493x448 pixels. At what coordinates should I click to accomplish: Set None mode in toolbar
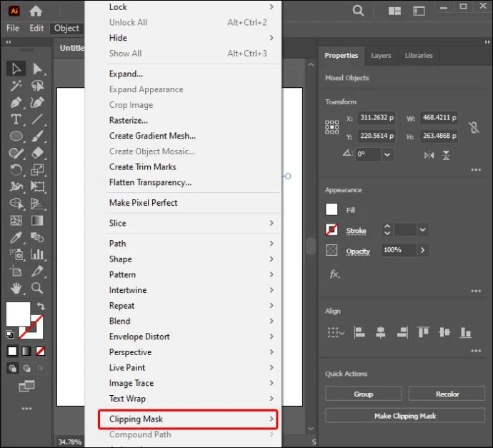40,351
